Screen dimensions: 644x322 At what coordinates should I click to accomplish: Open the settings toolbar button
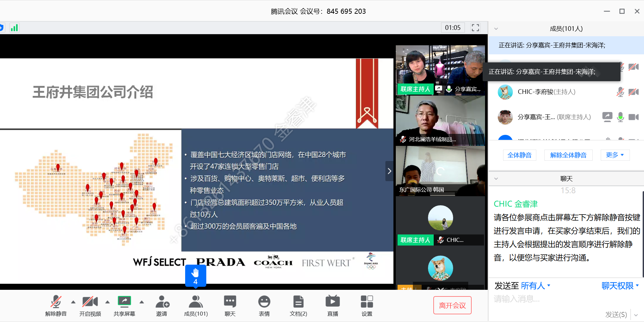coord(367,306)
